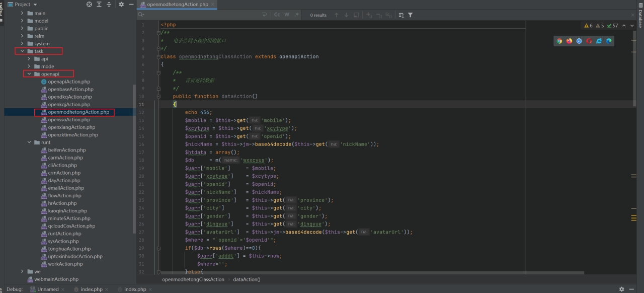Open file in Firefox browser icon
Image resolution: width=644 pixels, height=293 pixels.
coord(569,41)
